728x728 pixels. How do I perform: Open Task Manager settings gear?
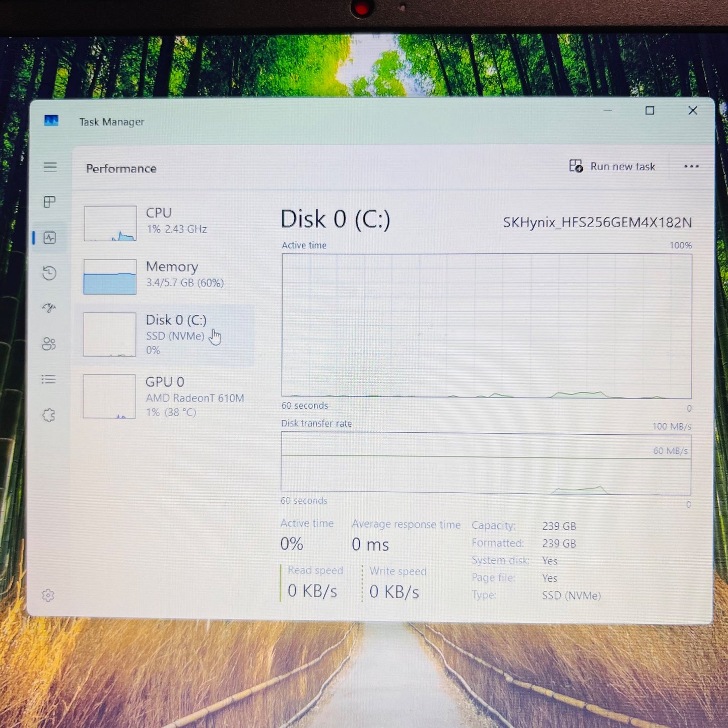[48, 595]
